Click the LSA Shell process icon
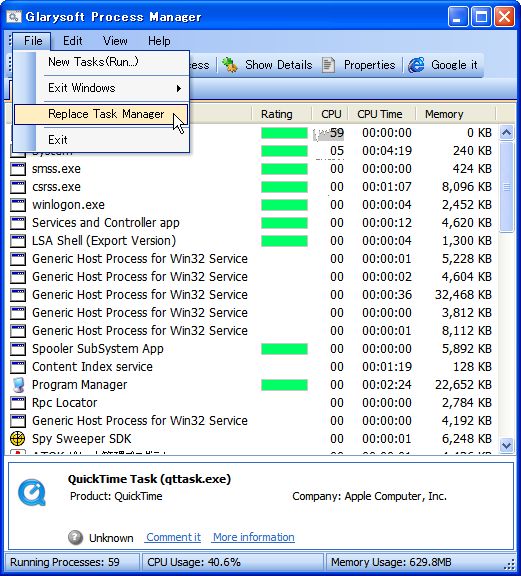The image size is (521, 576). (x=18, y=241)
